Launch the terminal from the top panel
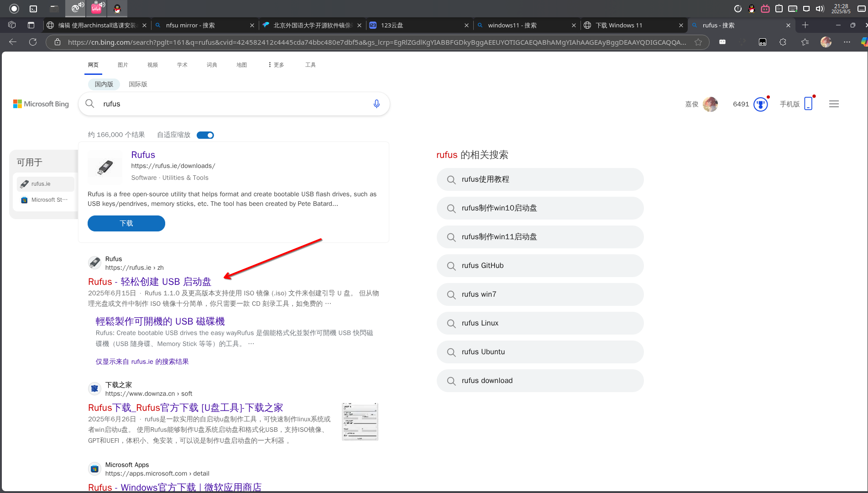The width and height of the screenshot is (868, 493). click(x=33, y=8)
